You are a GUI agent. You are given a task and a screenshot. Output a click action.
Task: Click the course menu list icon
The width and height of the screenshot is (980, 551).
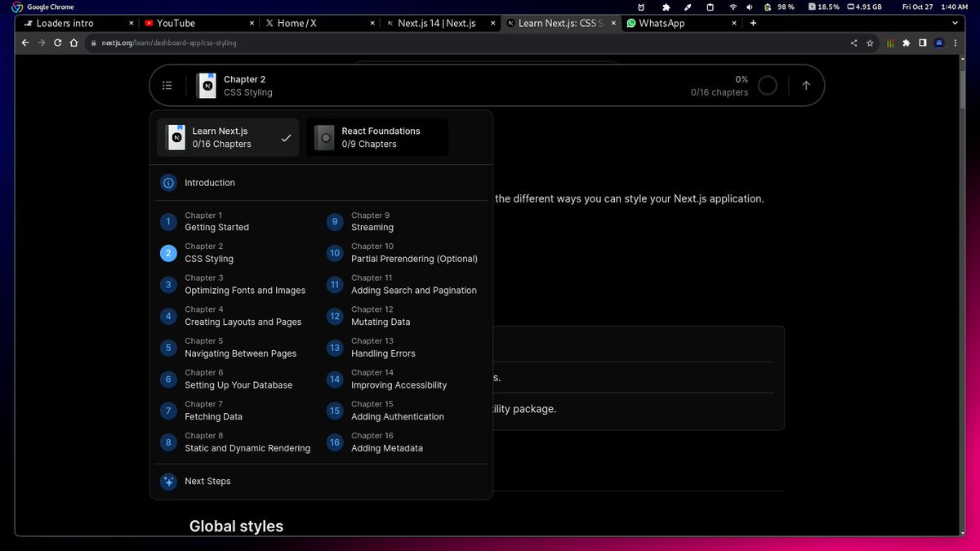(x=167, y=85)
